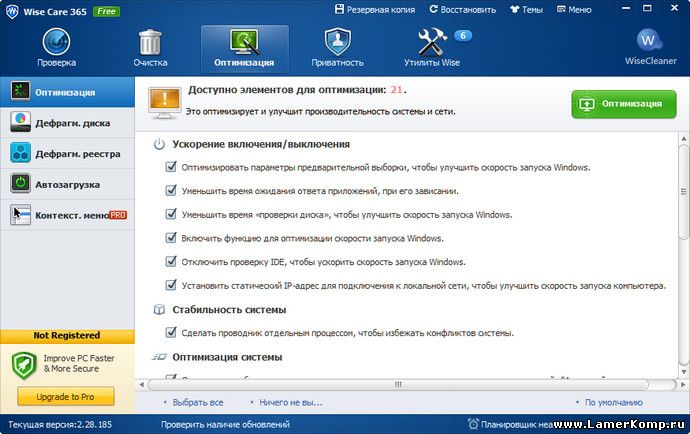Image resolution: width=690 pixels, height=434 pixels.
Task: Select Оптимизация in left sidebar
Action: pos(67,92)
